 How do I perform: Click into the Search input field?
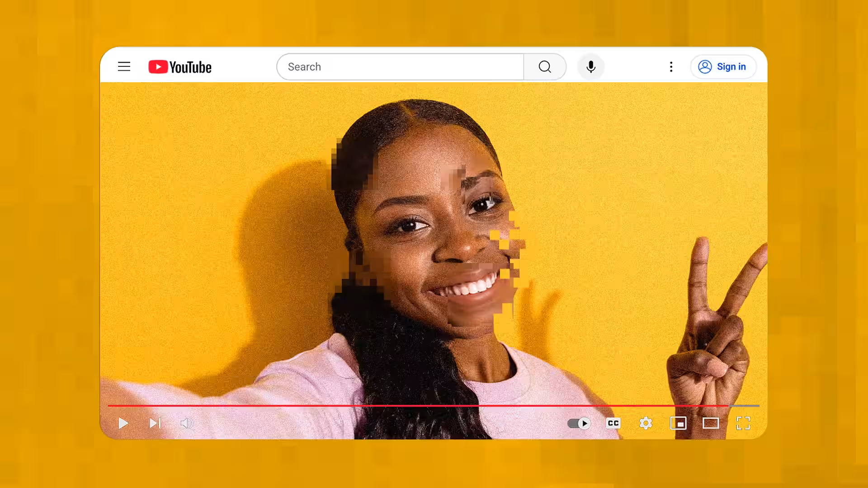coord(400,67)
